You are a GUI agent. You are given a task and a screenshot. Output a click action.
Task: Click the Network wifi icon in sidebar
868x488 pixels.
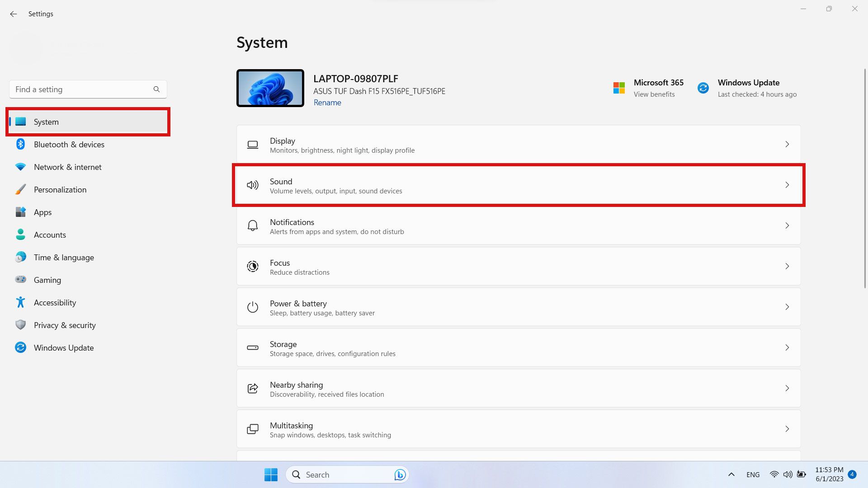point(21,167)
